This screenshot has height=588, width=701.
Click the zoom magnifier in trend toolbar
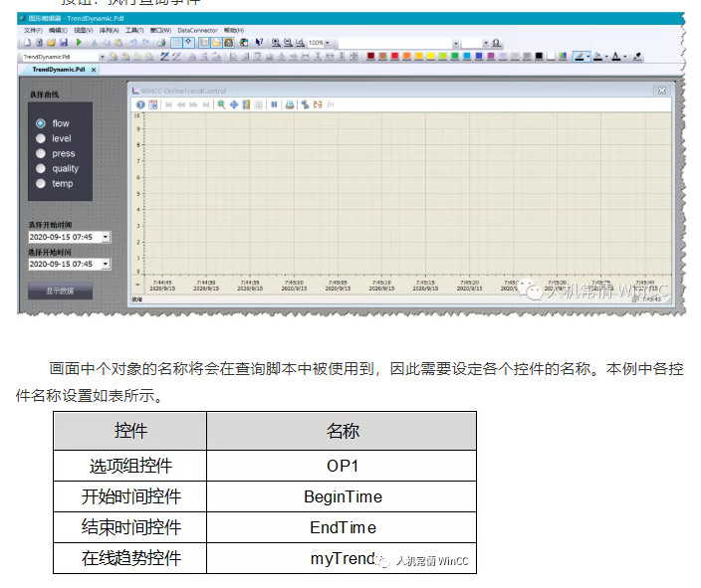(221, 104)
